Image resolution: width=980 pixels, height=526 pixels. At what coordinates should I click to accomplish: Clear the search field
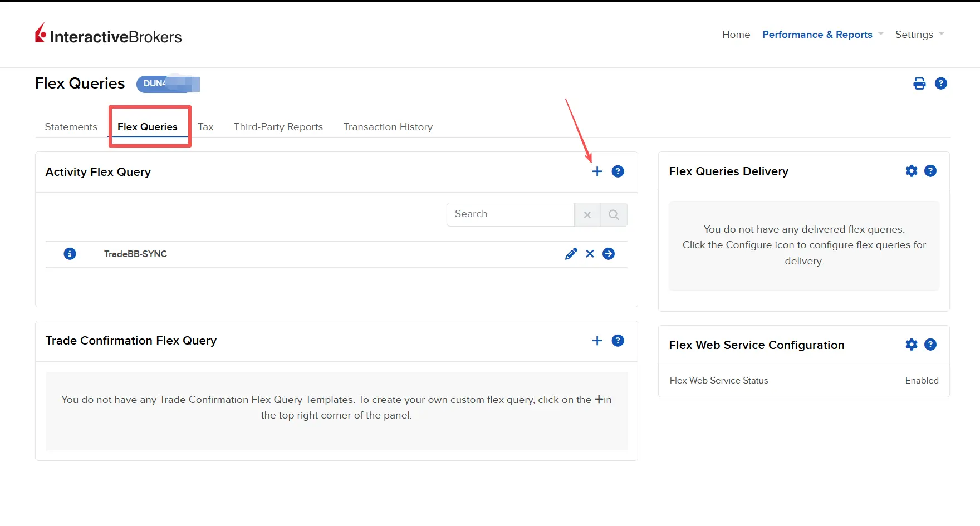(587, 215)
